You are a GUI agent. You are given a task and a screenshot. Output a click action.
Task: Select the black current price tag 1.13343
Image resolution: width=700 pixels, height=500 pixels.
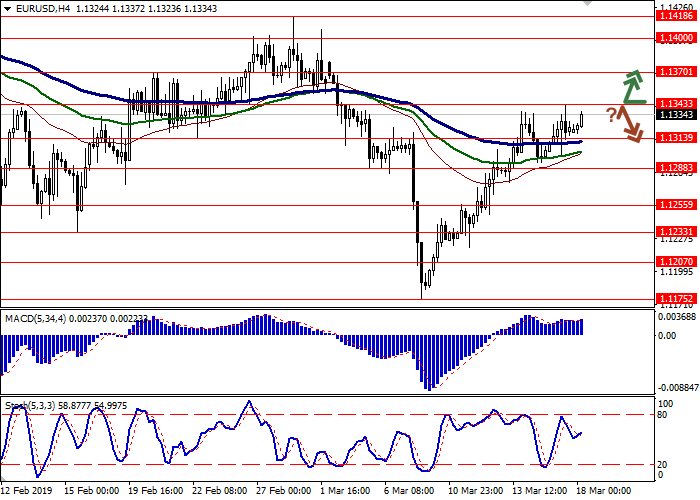(x=675, y=114)
